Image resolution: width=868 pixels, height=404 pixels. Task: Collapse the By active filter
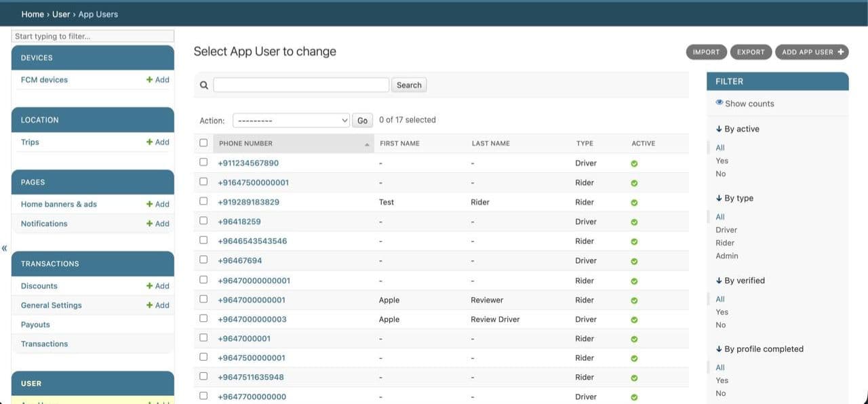(737, 129)
